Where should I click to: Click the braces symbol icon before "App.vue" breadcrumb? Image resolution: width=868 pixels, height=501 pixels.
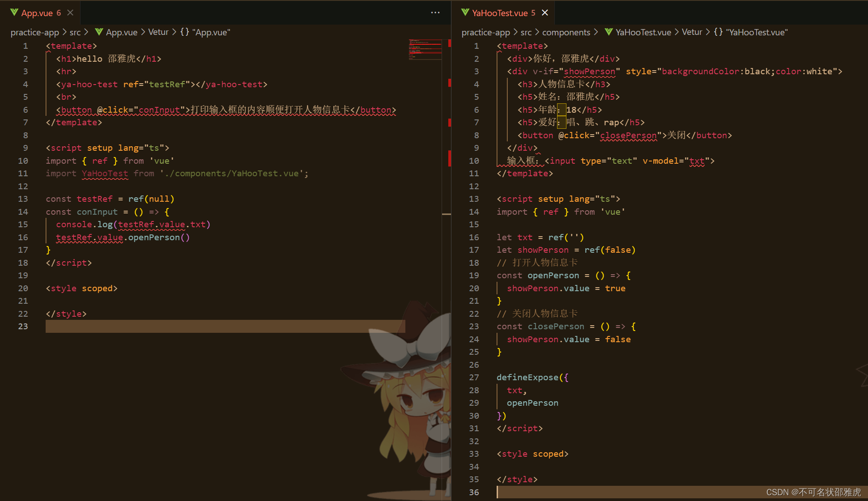click(x=184, y=32)
